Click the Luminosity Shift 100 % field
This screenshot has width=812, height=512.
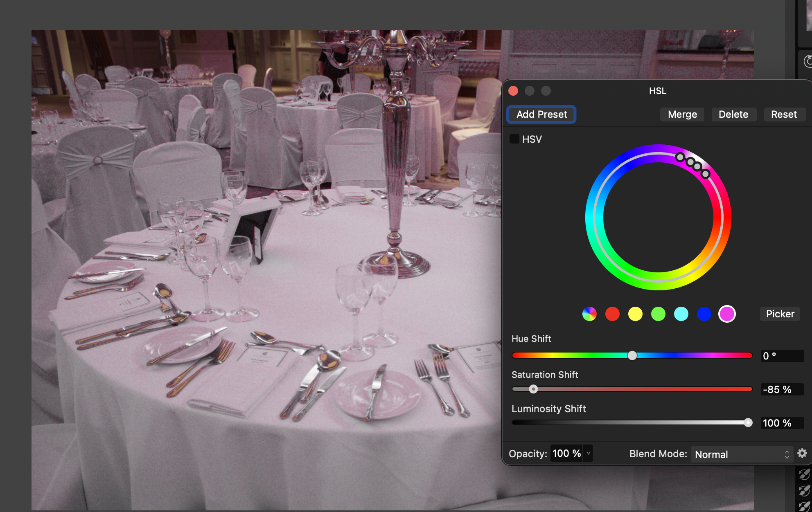coord(782,423)
